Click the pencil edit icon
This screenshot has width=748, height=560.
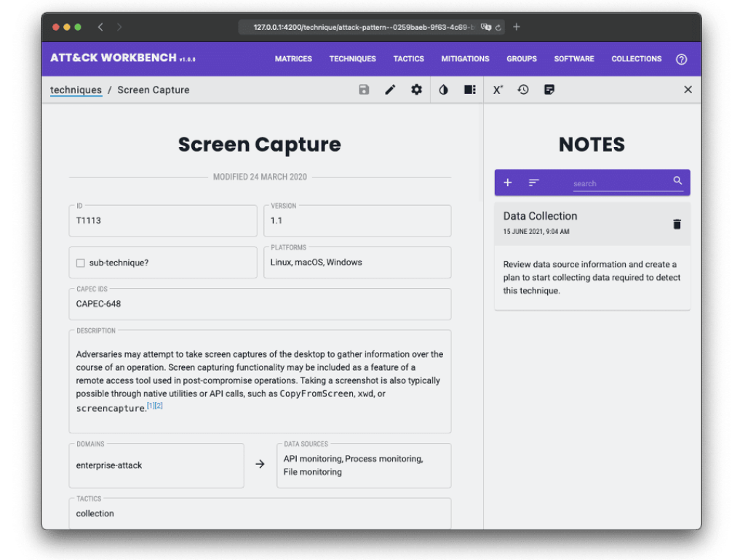tap(390, 89)
